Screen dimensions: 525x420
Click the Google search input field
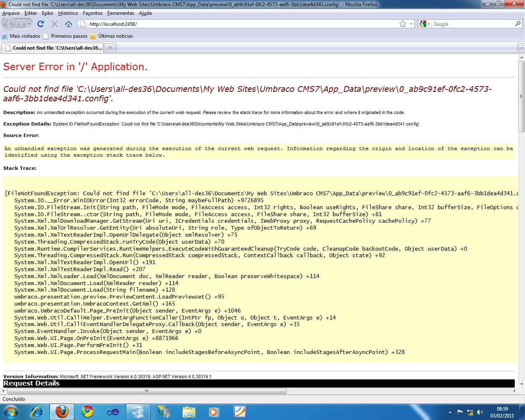(x=473, y=24)
